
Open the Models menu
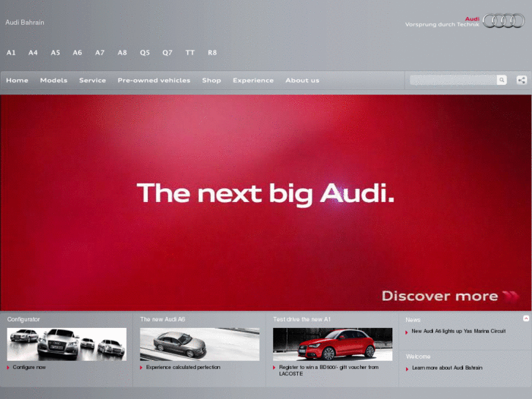click(x=53, y=81)
